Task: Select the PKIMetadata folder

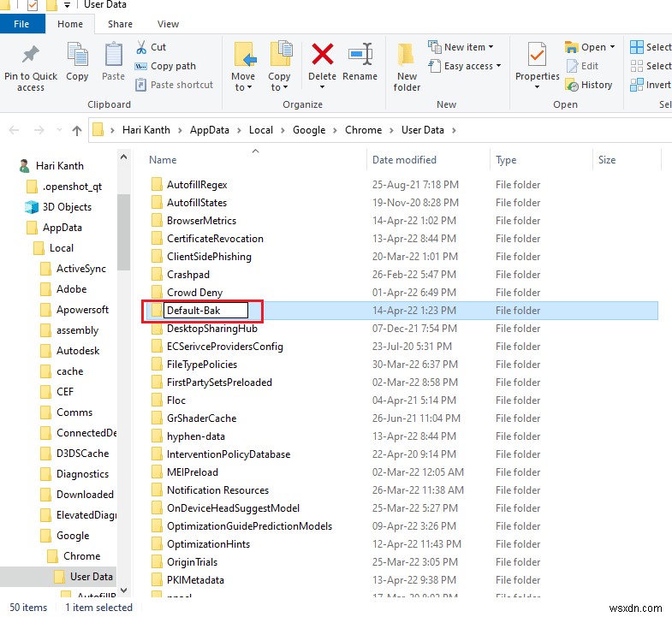Action: pos(195,580)
